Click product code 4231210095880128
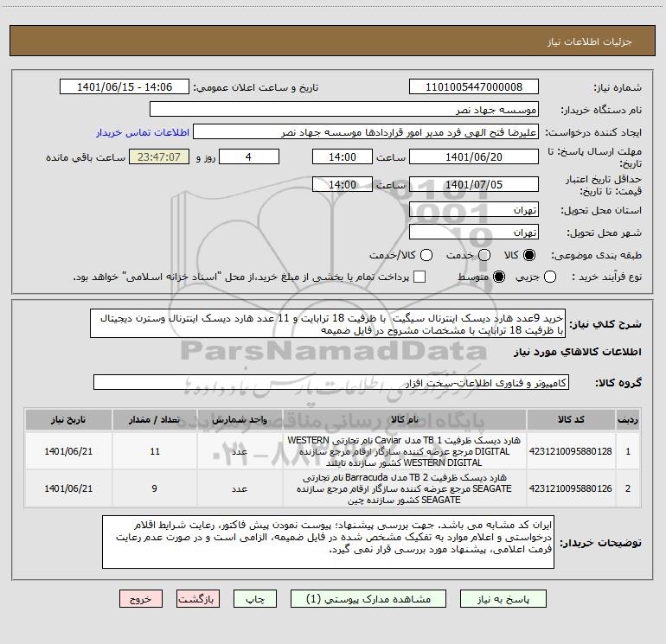This screenshot has width=666, height=644. point(571,451)
